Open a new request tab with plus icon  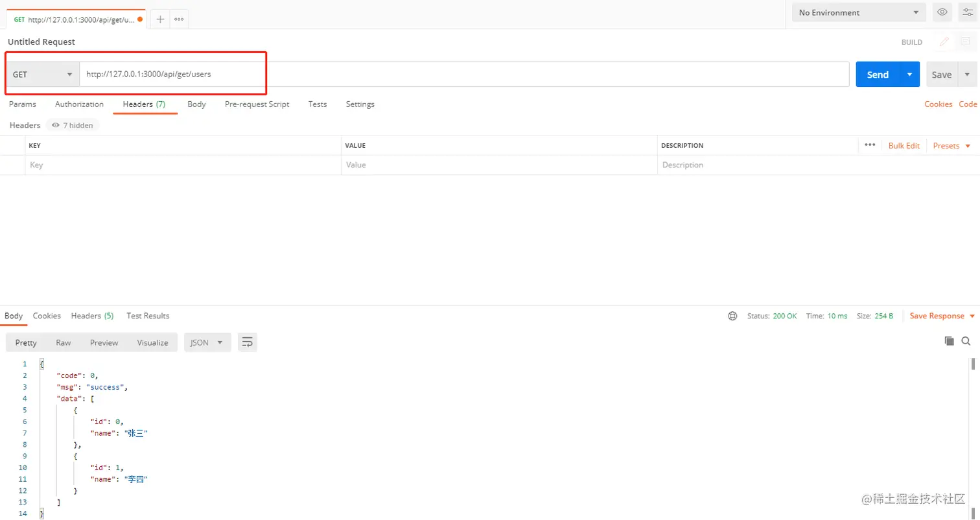coord(160,19)
